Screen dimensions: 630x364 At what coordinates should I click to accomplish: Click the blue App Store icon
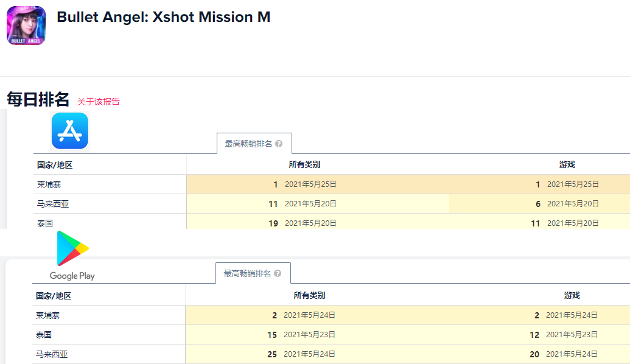tap(70, 131)
